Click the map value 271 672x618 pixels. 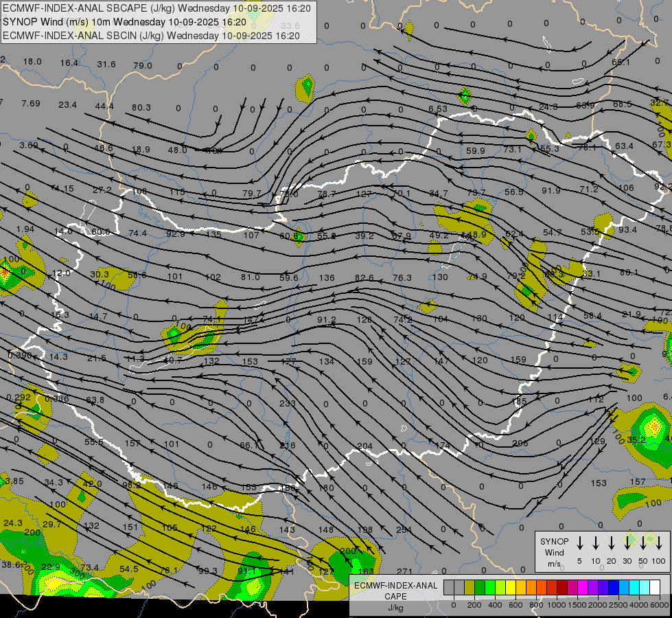click(x=404, y=571)
